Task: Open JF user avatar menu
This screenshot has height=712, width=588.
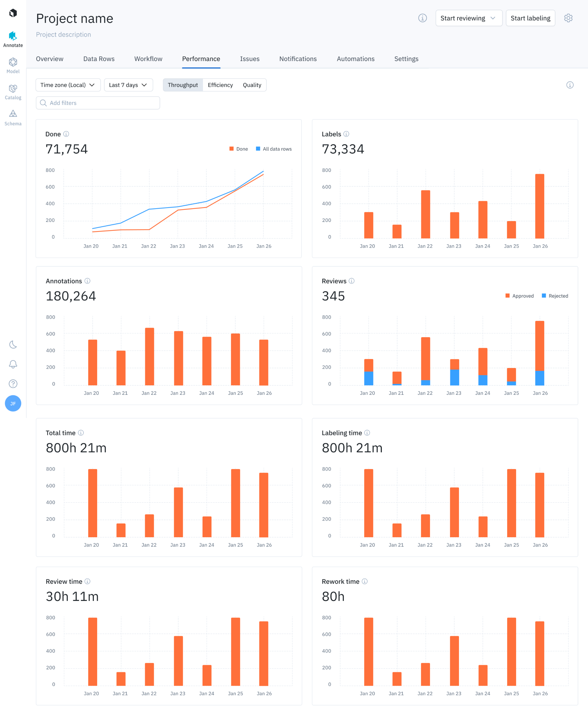Action: 13,403
